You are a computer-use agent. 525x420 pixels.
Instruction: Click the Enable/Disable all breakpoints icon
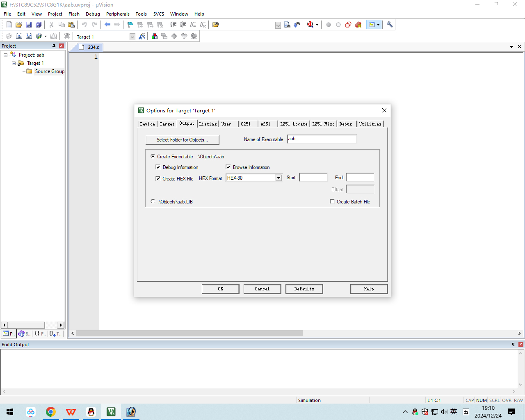click(348, 25)
